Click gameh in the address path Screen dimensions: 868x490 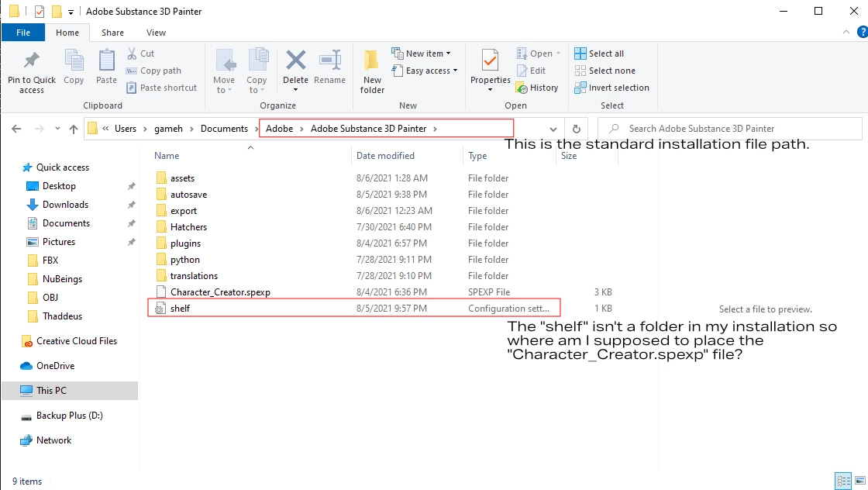tap(168, 129)
